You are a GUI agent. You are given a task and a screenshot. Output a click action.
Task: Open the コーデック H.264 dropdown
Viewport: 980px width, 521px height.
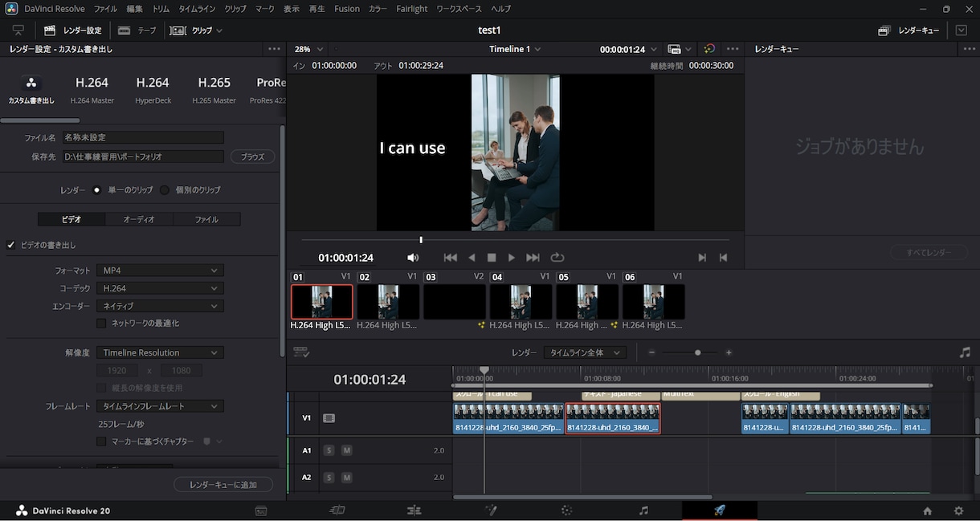tap(160, 288)
